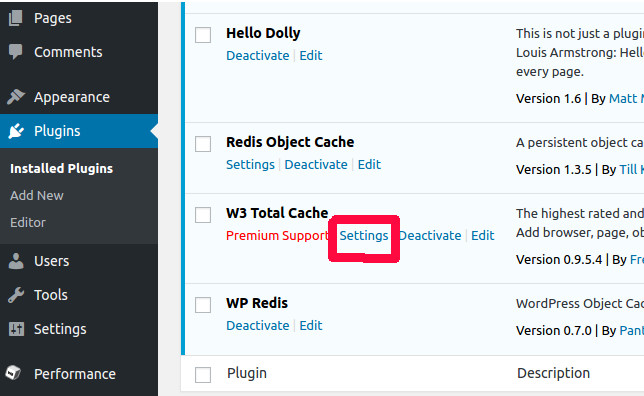This screenshot has width=644, height=396.
Task: Click the Settings sliders icon in sidebar
Action: [16, 329]
